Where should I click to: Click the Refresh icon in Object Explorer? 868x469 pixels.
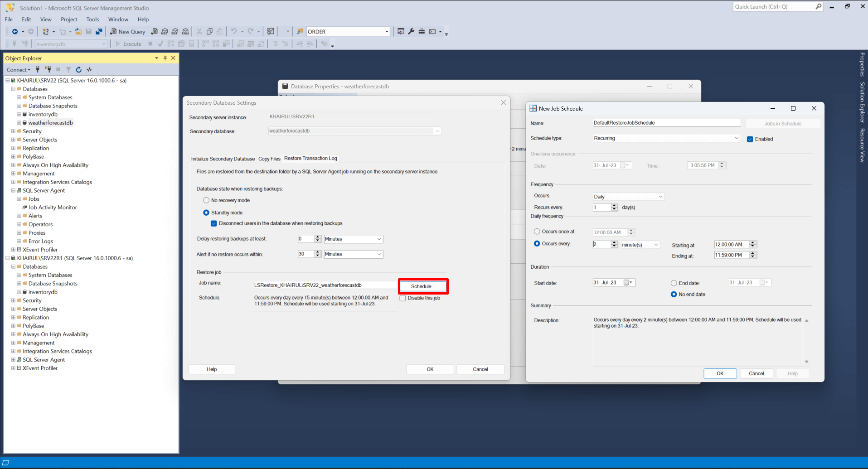pyautogui.click(x=79, y=70)
